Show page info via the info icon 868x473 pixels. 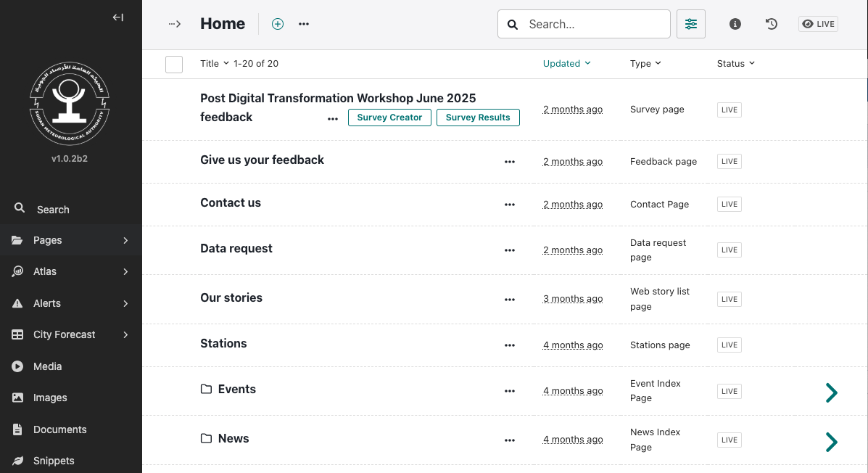click(735, 24)
